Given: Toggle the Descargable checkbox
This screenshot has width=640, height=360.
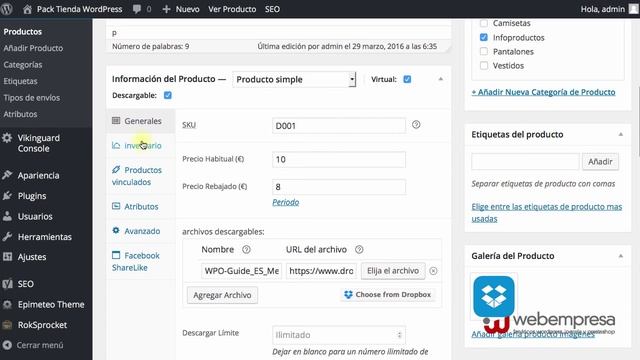Looking at the screenshot, I should pyautogui.click(x=167, y=95).
